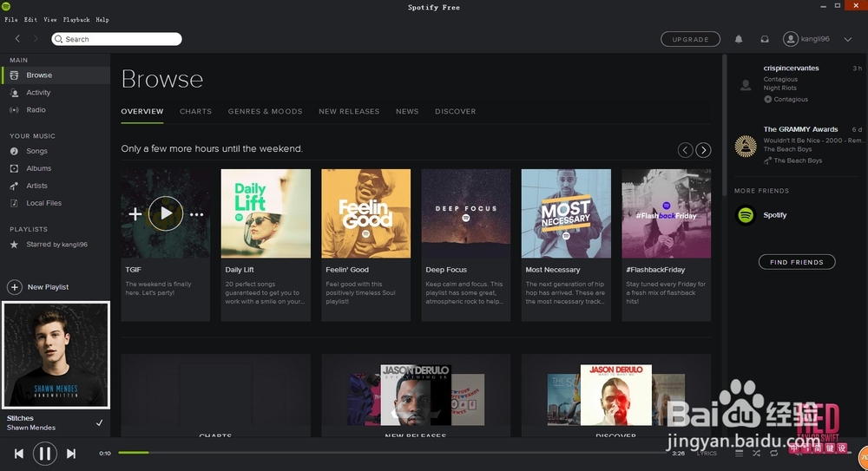Switch to the News tab
This screenshot has width=868, height=471.
[407, 111]
